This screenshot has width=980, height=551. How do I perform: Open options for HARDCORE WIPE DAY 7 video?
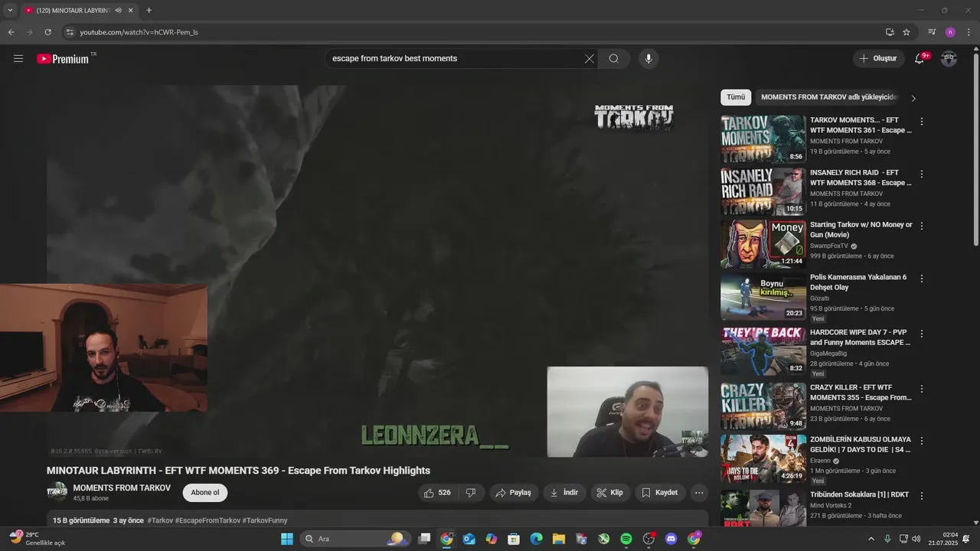point(922,334)
